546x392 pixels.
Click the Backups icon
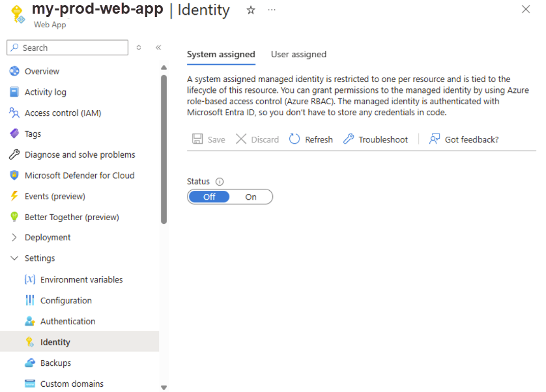pos(30,363)
